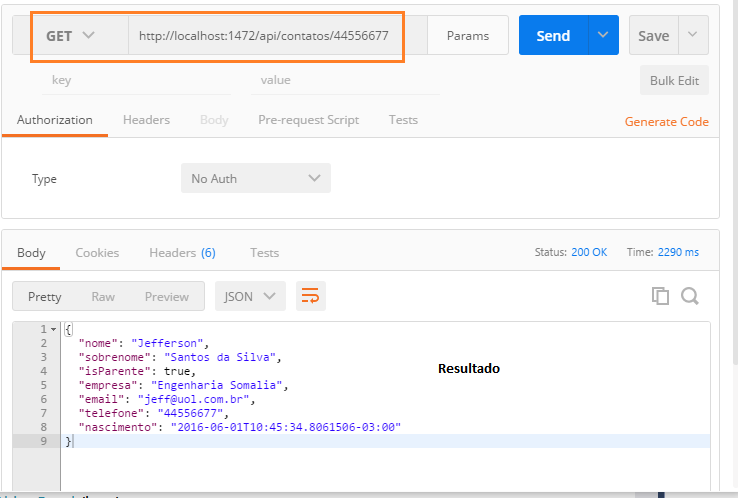The image size is (738, 498).
Task: Expand Save button dropdown arrow
Action: tap(692, 35)
